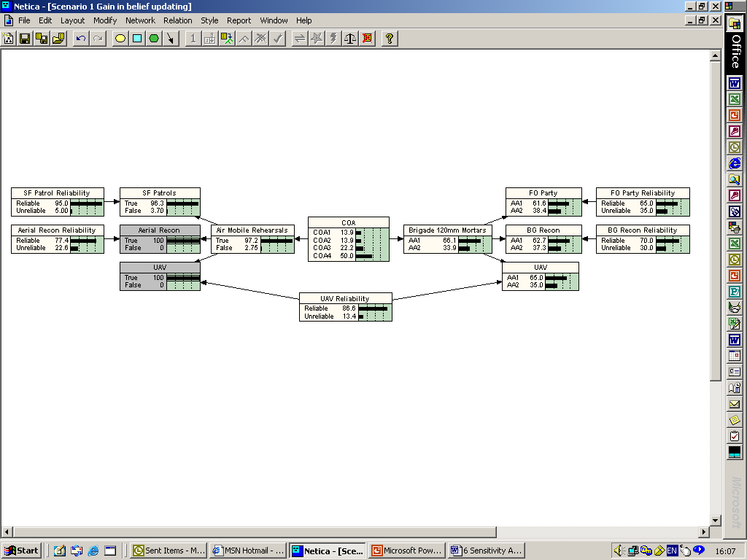Viewport: 747px width, 560px height.
Task: Click the yellow sticky note Office bar icon
Action: pos(735,420)
